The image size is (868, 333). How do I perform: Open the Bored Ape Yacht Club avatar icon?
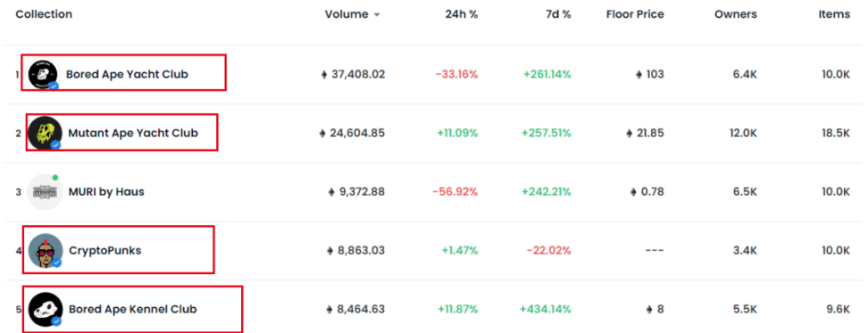[42, 74]
